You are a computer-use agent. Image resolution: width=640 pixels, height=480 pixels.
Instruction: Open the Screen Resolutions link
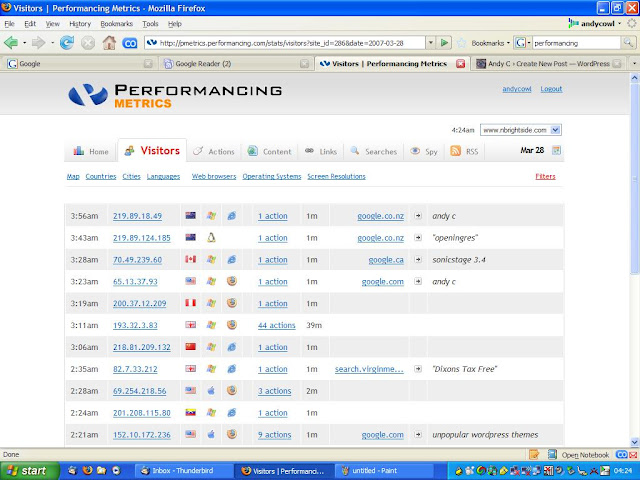point(336,176)
